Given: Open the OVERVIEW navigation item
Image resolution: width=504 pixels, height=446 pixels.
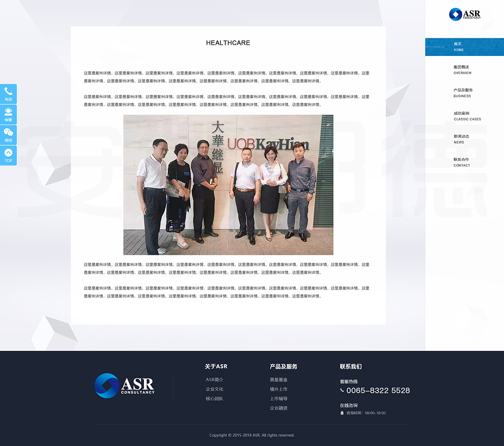Looking at the screenshot, I should [462, 70].
